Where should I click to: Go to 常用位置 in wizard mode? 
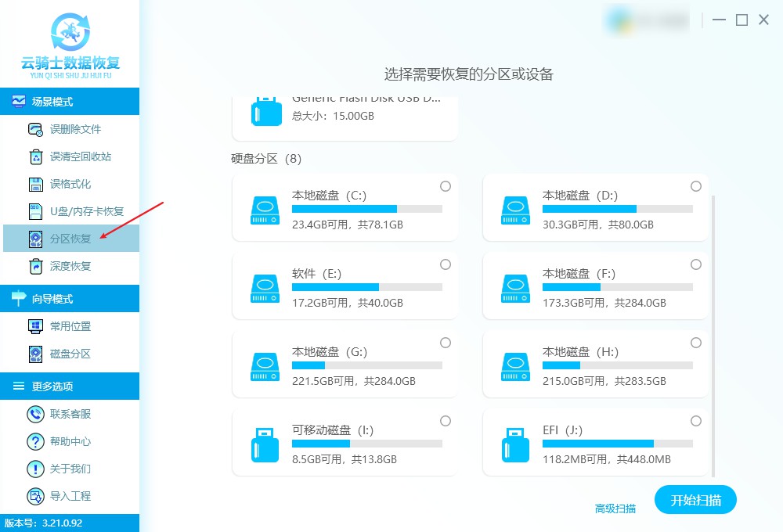coord(70,326)
